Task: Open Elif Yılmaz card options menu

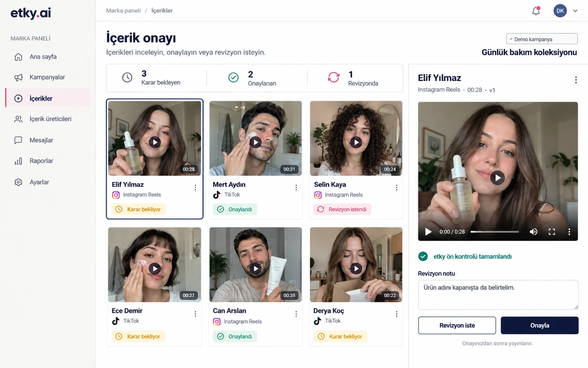Action: point(195,188)
